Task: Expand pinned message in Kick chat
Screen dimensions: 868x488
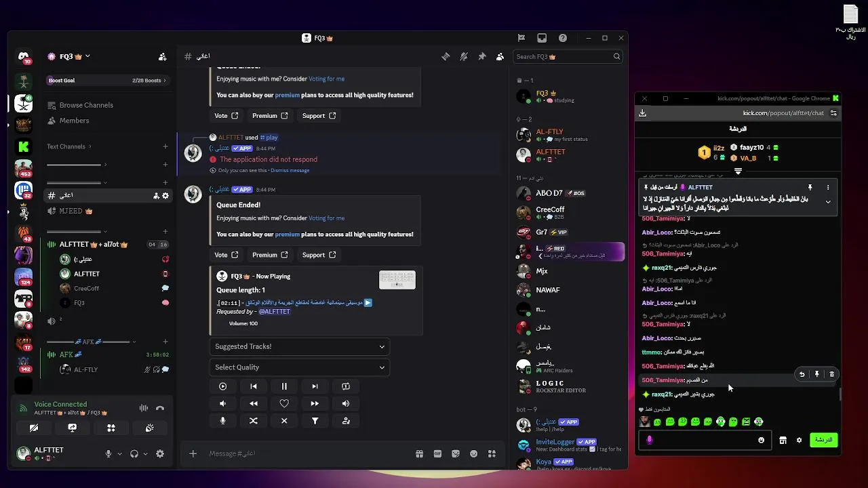Action: [x=828, y=202]
